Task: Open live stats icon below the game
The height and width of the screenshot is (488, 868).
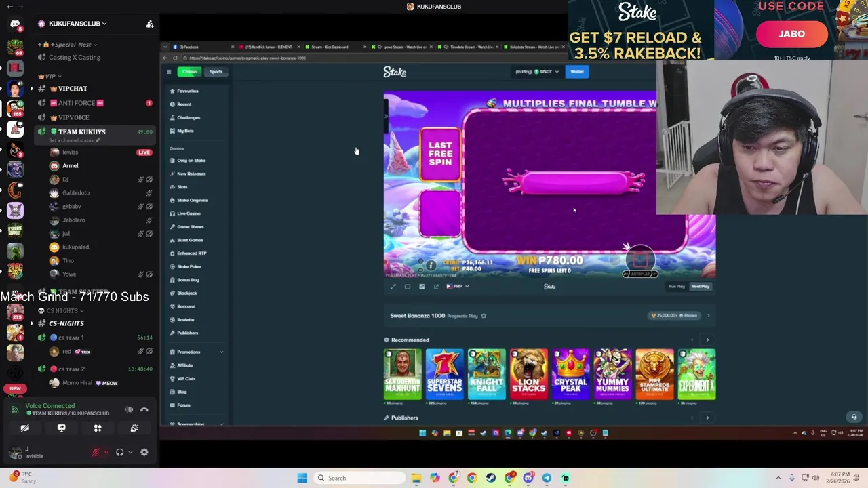Action: (x=422, y=287)
